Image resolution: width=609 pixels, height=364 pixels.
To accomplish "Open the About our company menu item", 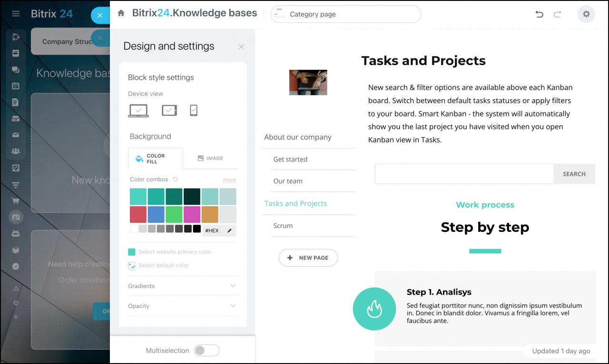I will (298, 137).
